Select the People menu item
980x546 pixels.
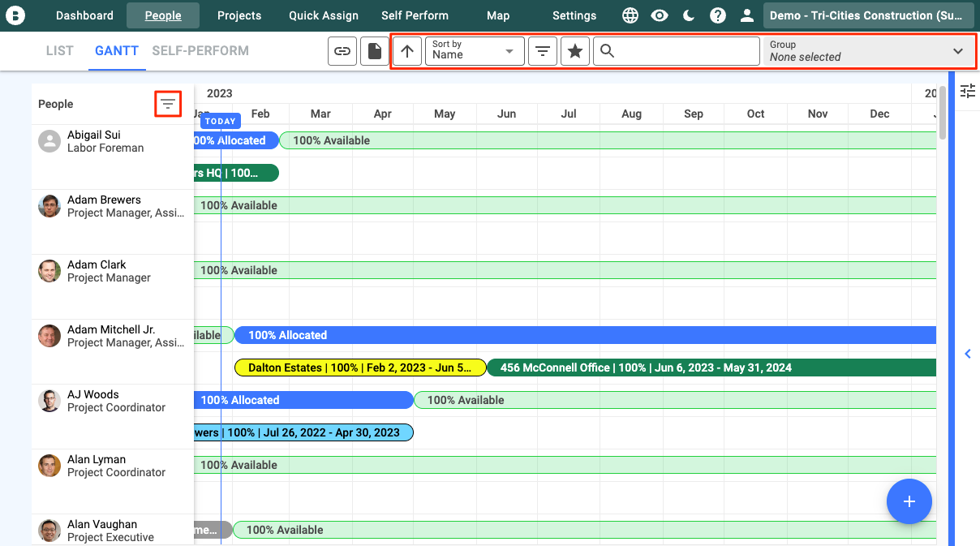click(163, 15)
